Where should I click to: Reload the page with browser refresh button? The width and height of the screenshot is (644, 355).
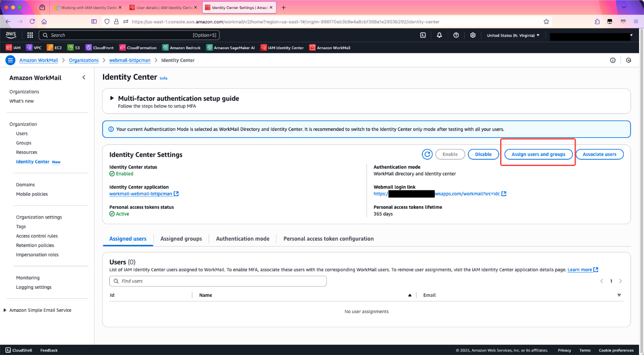(x=32, y=22)
